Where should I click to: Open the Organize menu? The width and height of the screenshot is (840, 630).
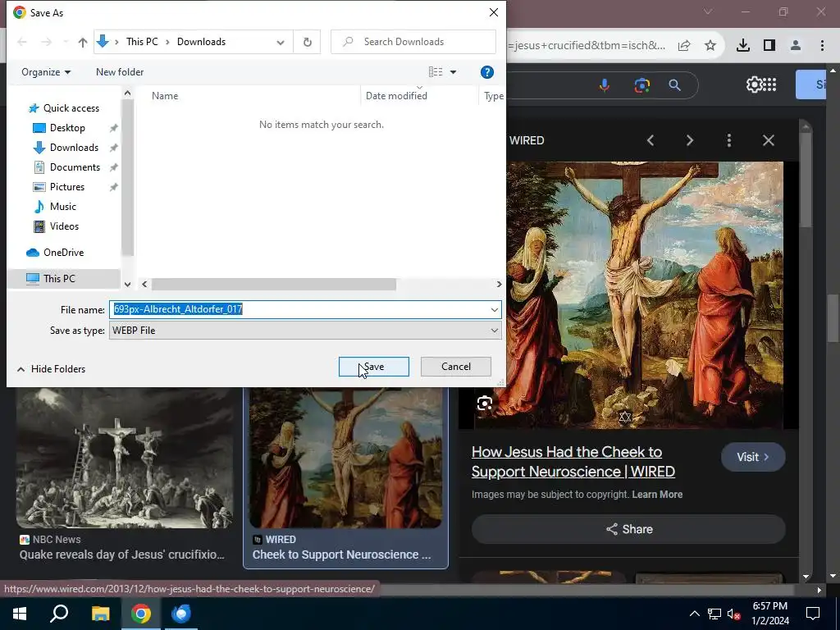[46, 72]
